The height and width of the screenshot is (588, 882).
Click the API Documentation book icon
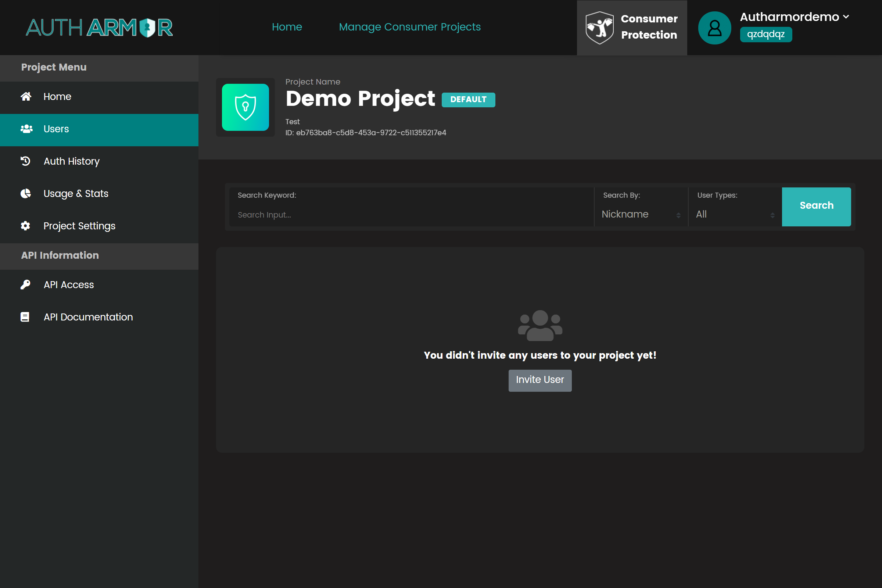coord(25,317)
